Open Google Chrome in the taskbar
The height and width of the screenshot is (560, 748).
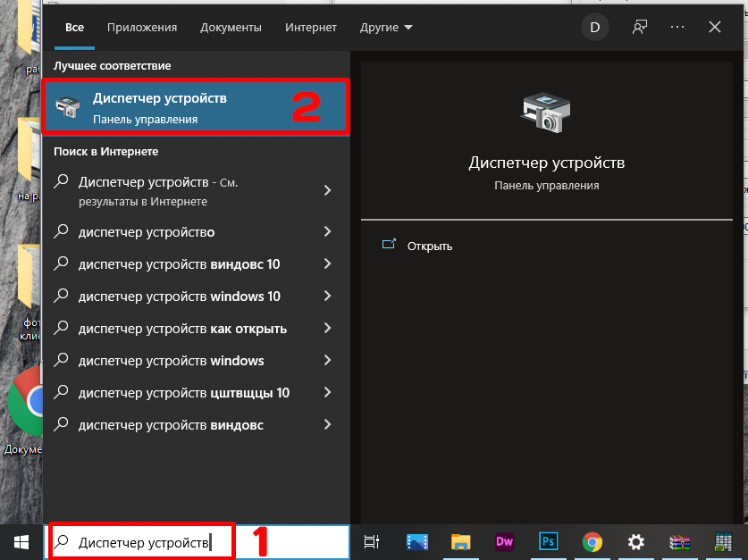(592, 541)
